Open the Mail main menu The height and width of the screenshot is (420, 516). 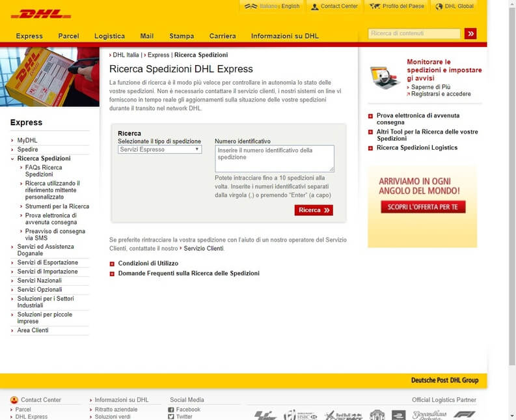pos(147,36)
